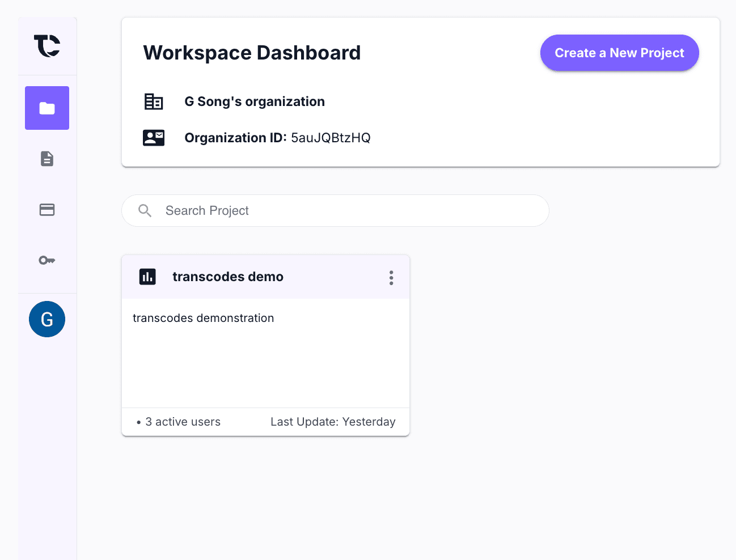736x560 pixels.
Task: Click the G Song's organization label
Action: click(x=254, y=101)
